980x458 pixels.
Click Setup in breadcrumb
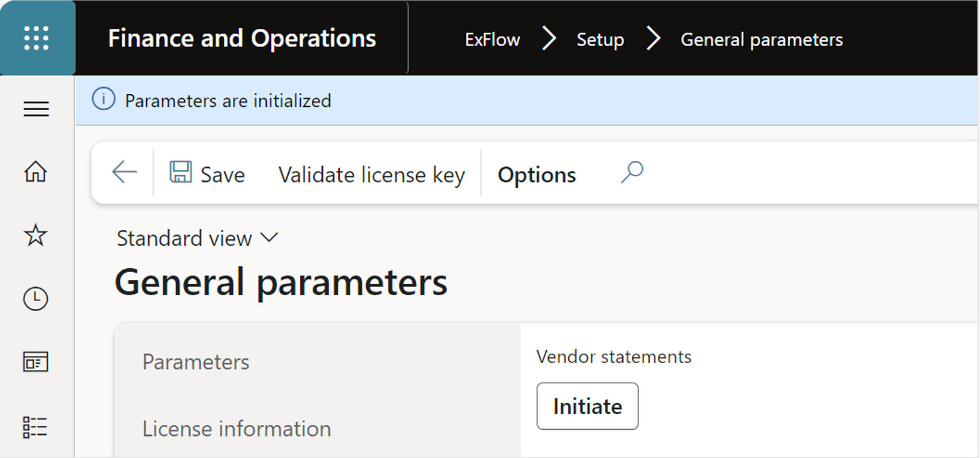tap(600, 40)
